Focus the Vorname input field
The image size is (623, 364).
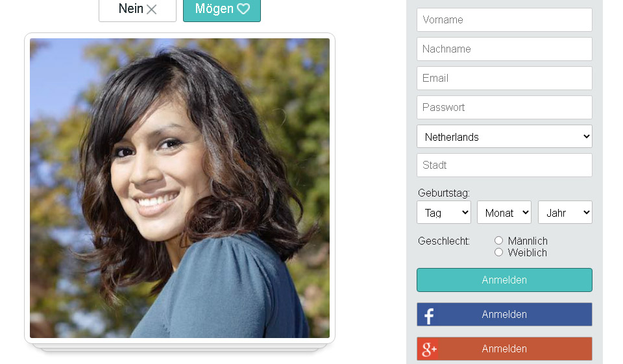tap(504, 19)
